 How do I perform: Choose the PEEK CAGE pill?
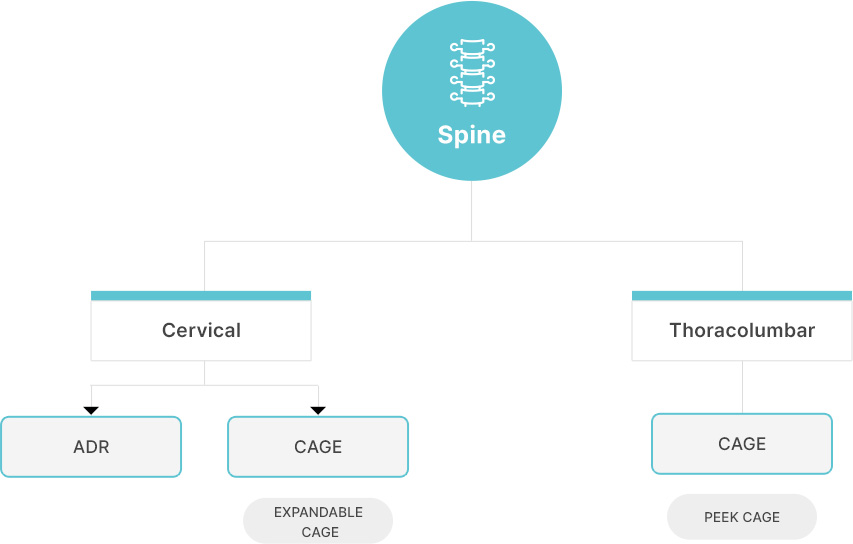pyautogui.click(x=742, y=517)
